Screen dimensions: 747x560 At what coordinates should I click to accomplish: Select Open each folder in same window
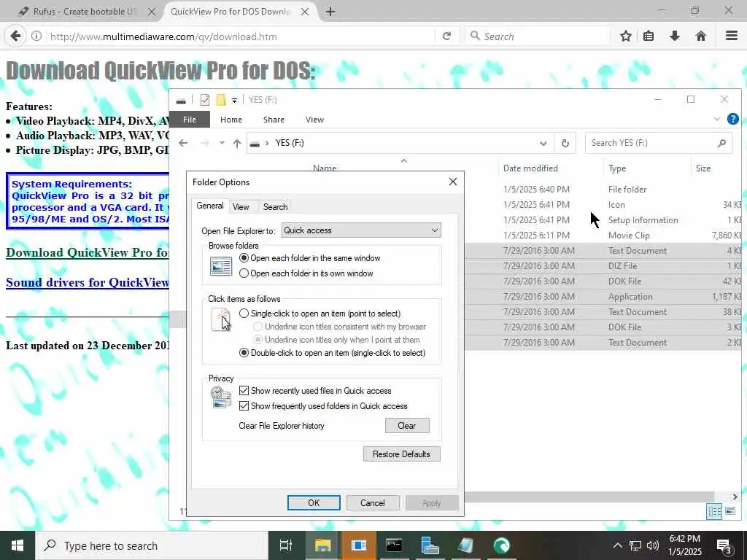click(x=309, y=258)
